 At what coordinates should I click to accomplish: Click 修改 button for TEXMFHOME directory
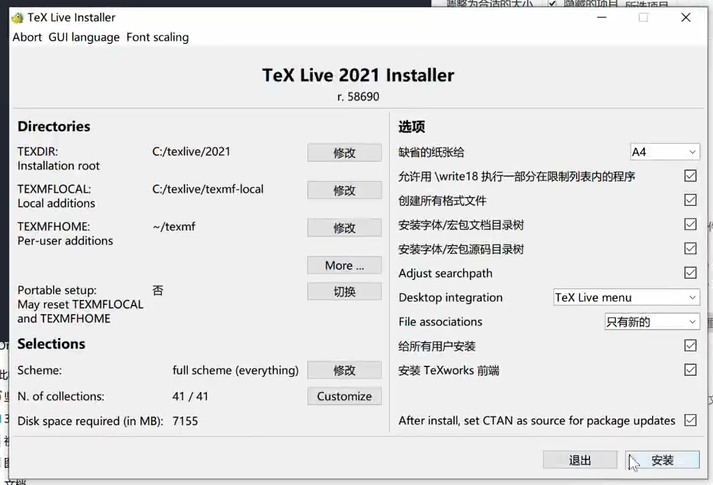coord(344,228)
